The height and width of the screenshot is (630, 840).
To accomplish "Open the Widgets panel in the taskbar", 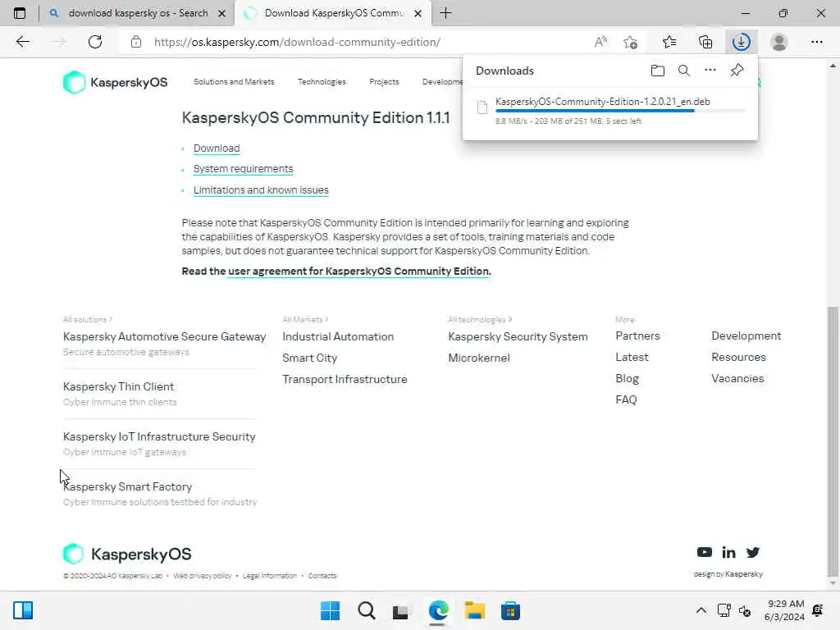I will [x=23, y=610].
